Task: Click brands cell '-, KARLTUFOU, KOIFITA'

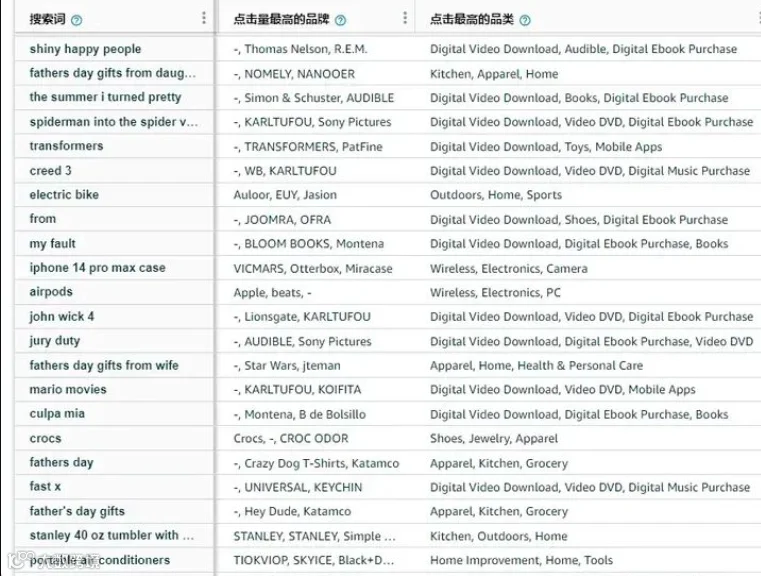Action: click(x=297, y=390)
